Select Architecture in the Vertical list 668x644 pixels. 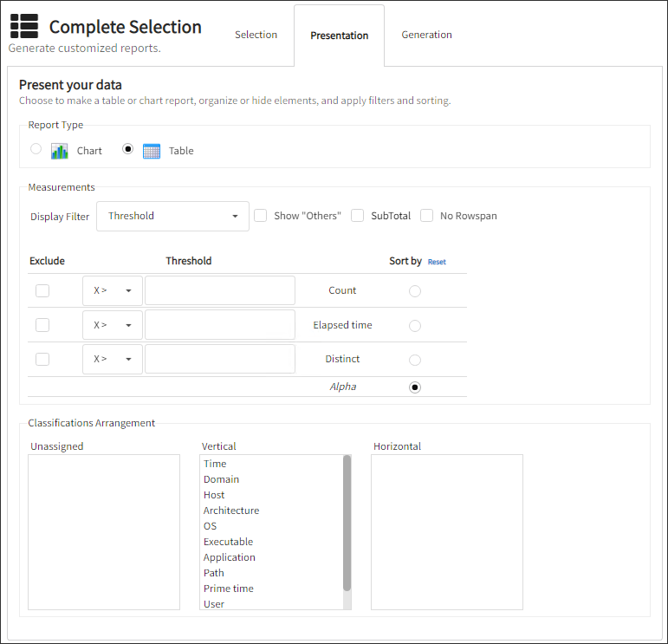coord(231,511)
